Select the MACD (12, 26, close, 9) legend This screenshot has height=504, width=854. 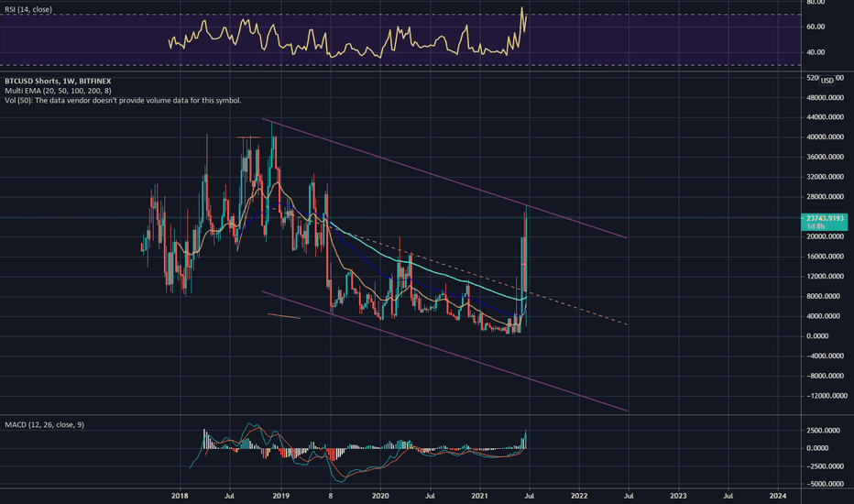pos(44,424)
